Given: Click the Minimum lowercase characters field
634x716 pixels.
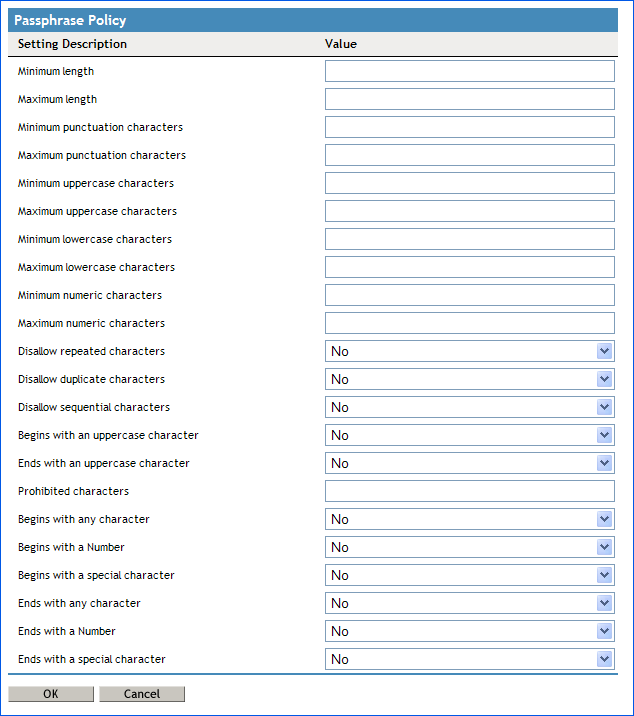Looking at the screenshot, I should pyautogui.click(x=469, y=239).
